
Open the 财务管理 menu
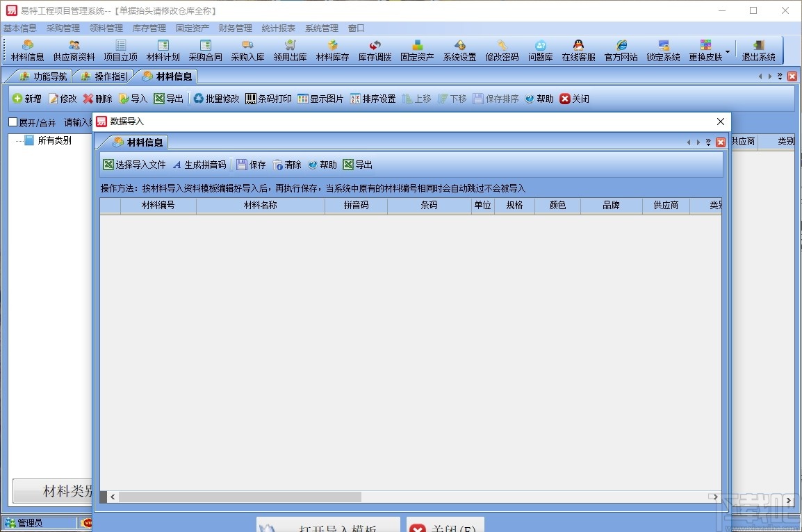tap(236, 28)
